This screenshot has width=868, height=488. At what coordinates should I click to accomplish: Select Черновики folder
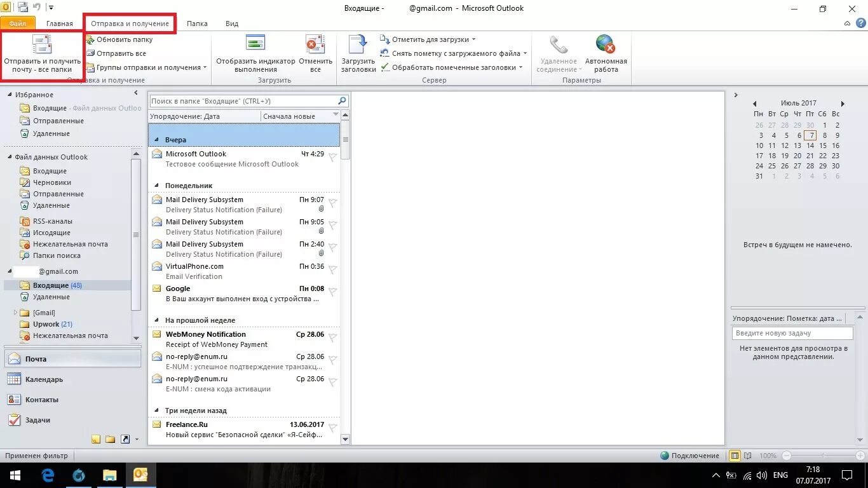click(x=52, y=182)
